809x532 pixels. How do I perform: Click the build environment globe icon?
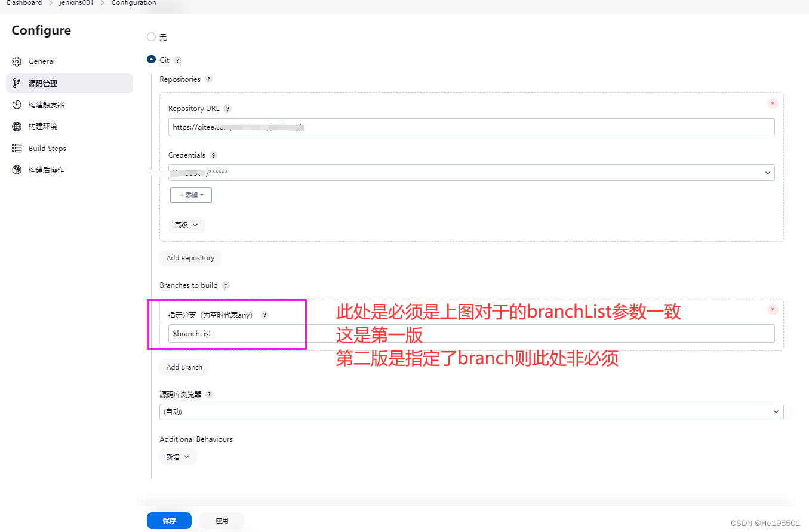[17, 127]
